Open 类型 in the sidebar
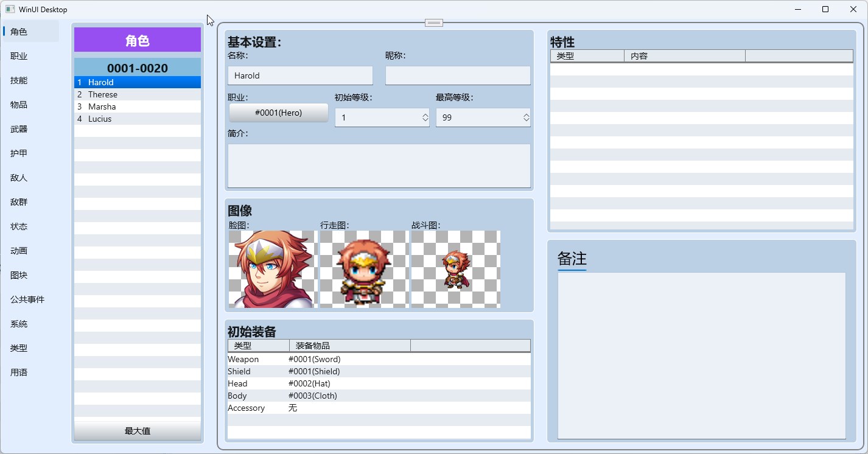The width and height of the screenshot is (868, 454). pos(30,348)
